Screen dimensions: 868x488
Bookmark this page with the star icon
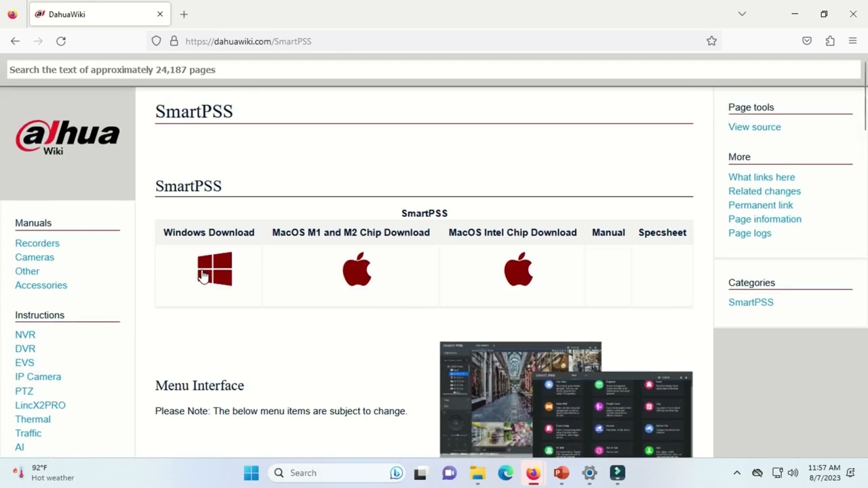[x=711, y=41]
